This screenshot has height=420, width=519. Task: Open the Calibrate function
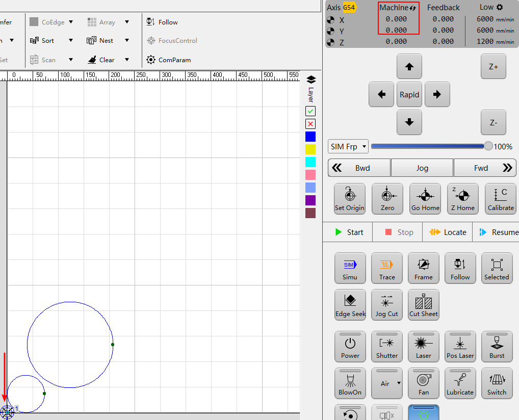(501, 199)
